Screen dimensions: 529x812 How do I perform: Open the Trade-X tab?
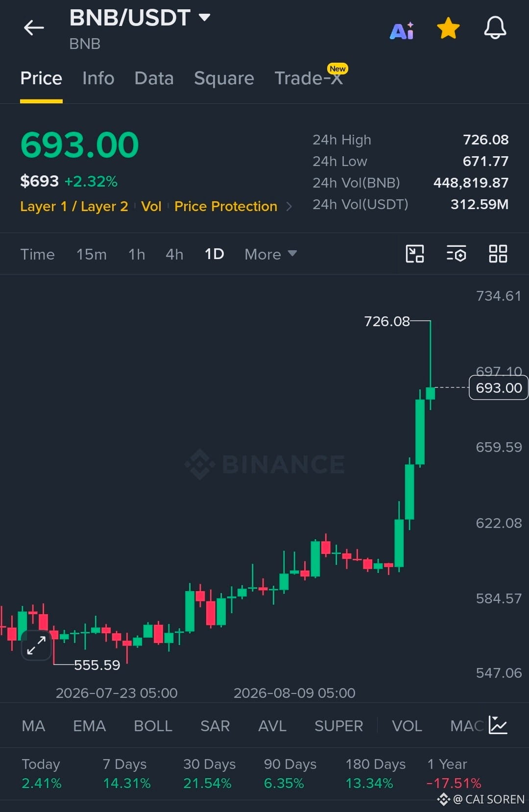pos(309,78)
